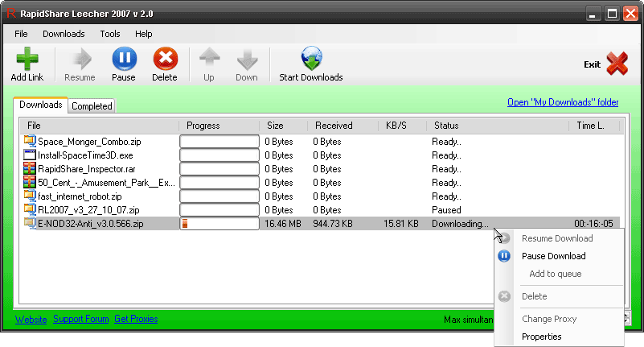Click the Start Downloads globe icon
The height and width of the screenshot is (347, 644).
pyautogui.click(x=311, y=59)
